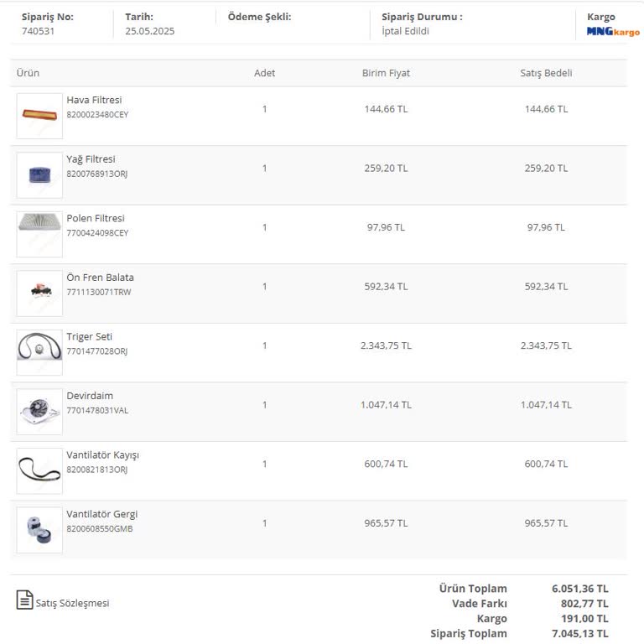Viewport: 644px width, 644px height.
Task: Open the Hava Filtresi product name
Action: tap(94, 100)
